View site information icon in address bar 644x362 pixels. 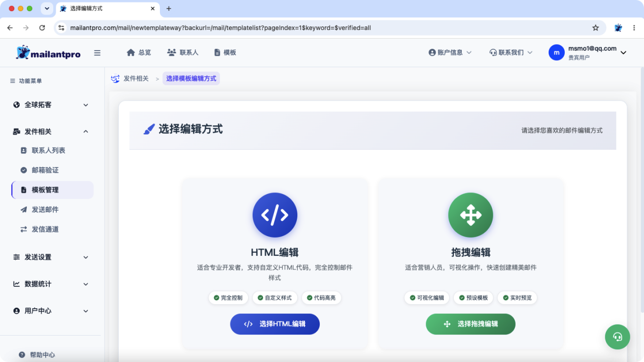click(61, 28)
